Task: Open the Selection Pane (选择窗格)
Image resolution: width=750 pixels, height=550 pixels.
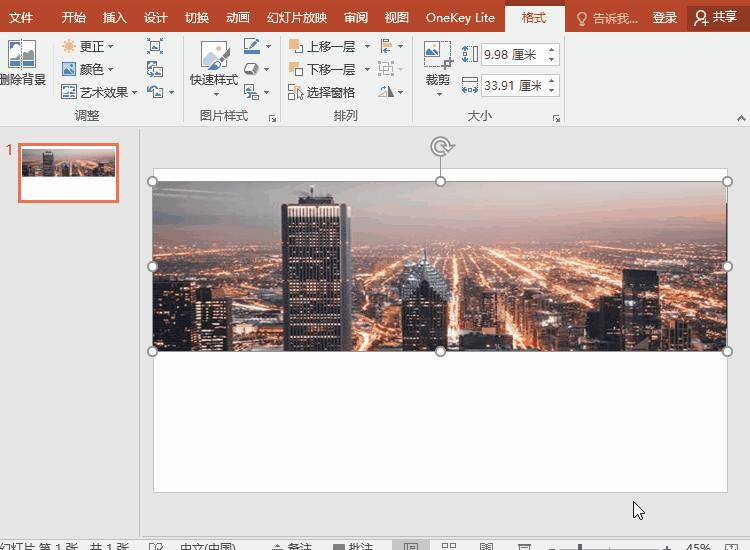Action: (322, 92)
